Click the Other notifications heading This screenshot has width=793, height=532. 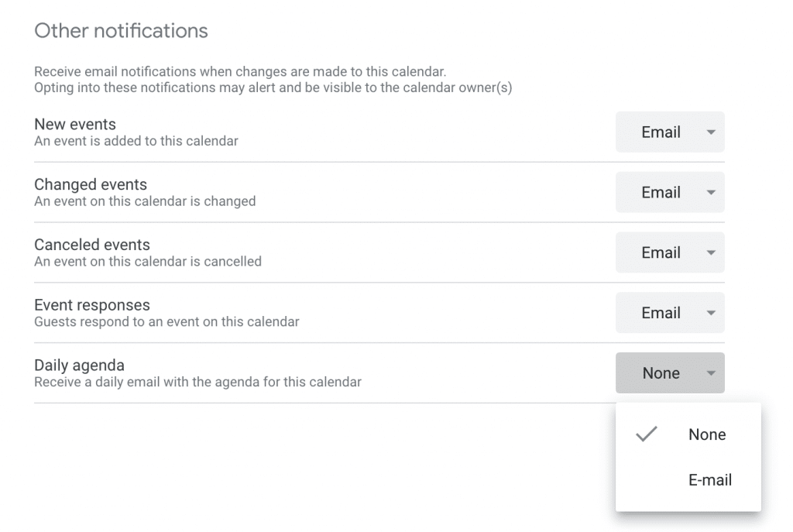(122, 31)
